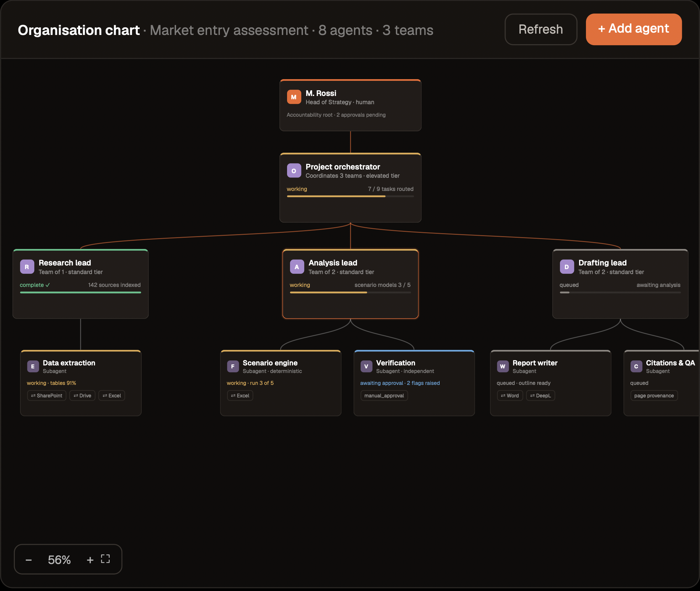Image resolution: width=700 pixels, height=591 pixels.
Task: Click 'queued · outline ready' status
Action: tap(523, 383)
